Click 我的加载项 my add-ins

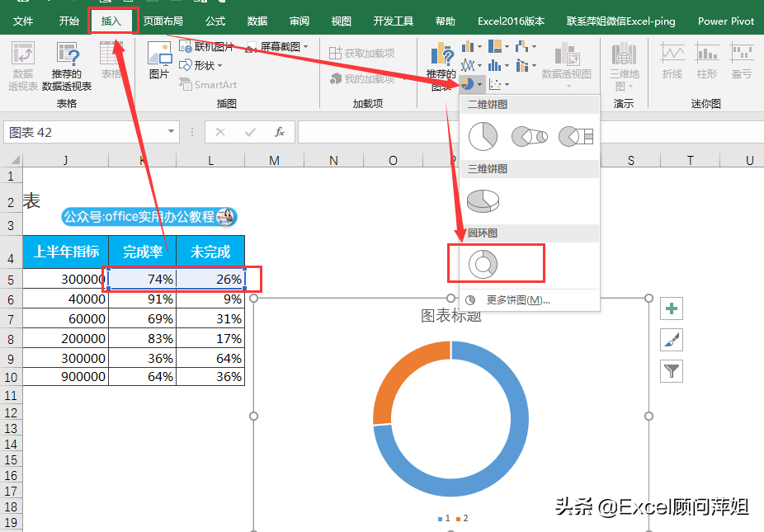click(x=363, y=78)
